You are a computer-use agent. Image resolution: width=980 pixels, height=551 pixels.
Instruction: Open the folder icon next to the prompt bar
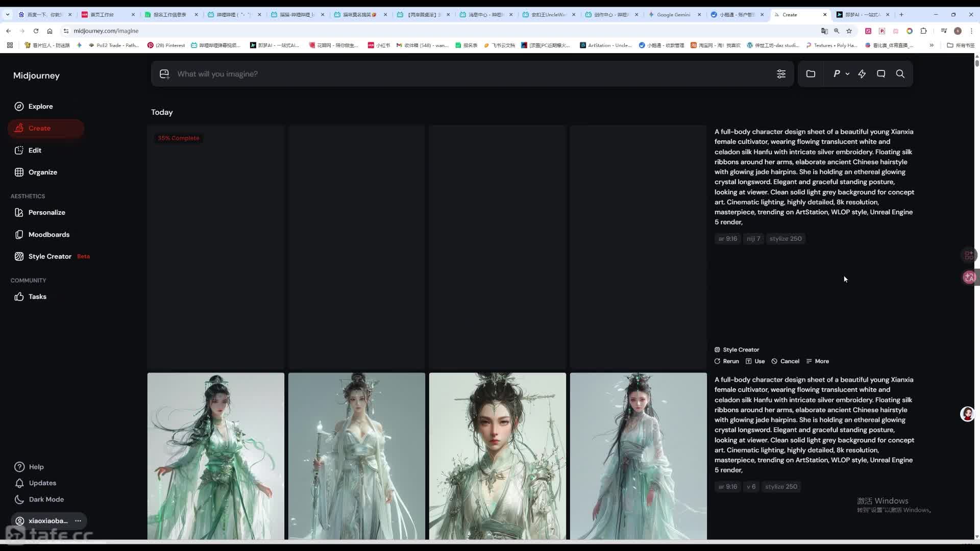point(811,74)
